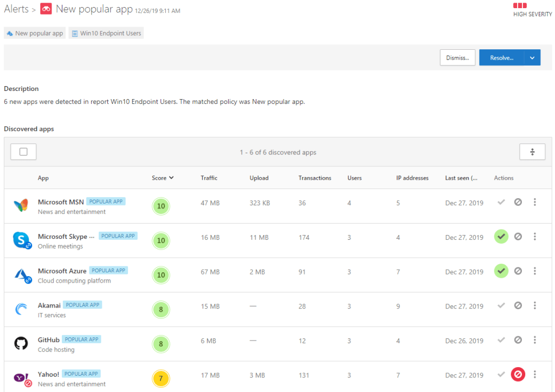Toggle sanctioned checkmark for Microsoft Skype
The width and height of the screenshot is (555, 392).
501,237
